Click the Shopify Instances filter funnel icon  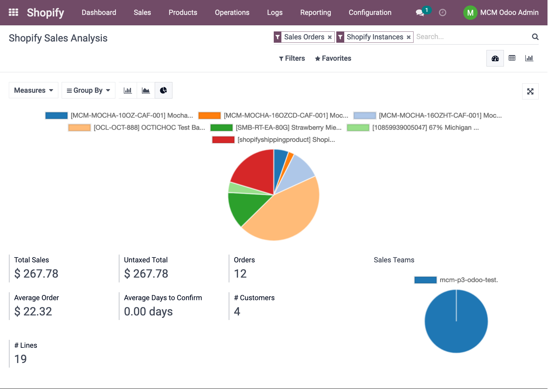pos(340,37)
